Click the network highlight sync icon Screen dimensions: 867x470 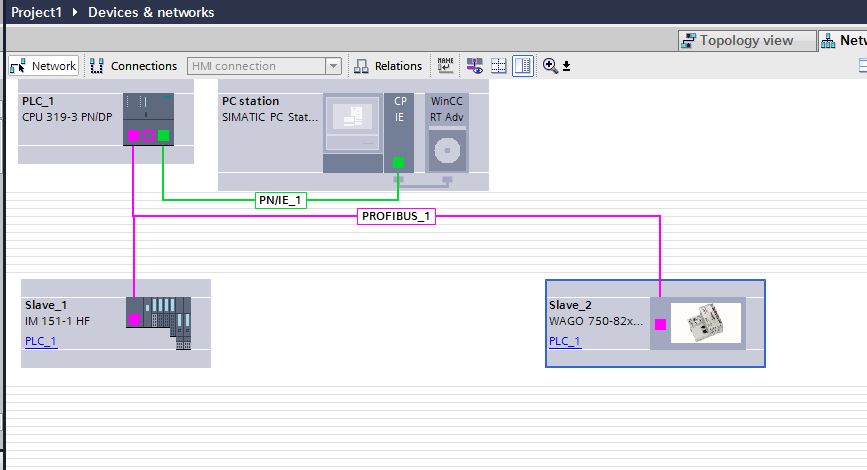[x=474, y=66]
